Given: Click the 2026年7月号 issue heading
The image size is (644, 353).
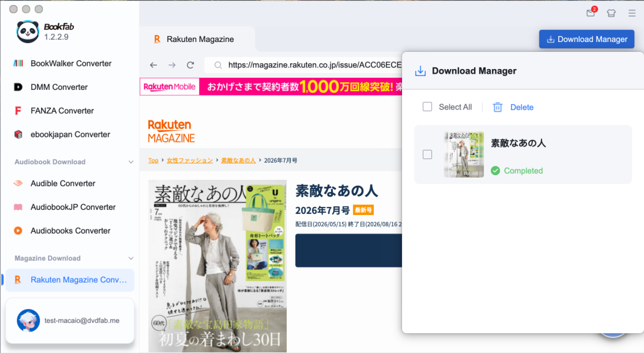Looking at the screenshot, I should 322,210.
